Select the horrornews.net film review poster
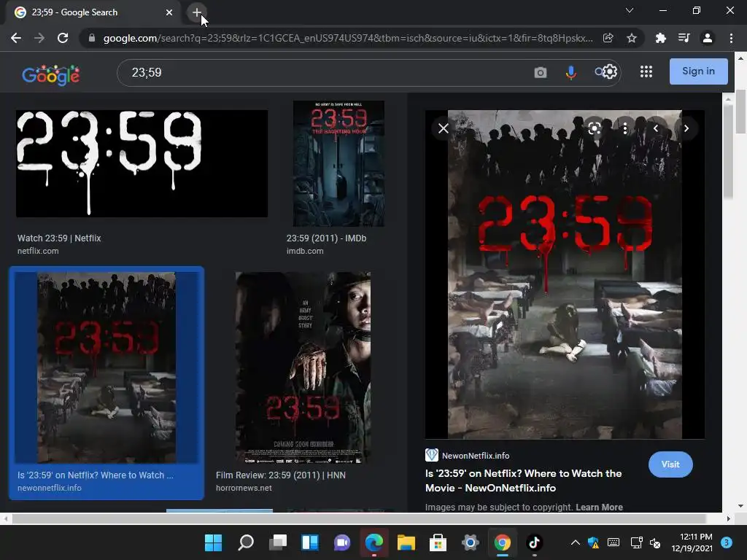The height and width of the screenshot is (560, 747). pyautogui.click(x=303, y=367)
